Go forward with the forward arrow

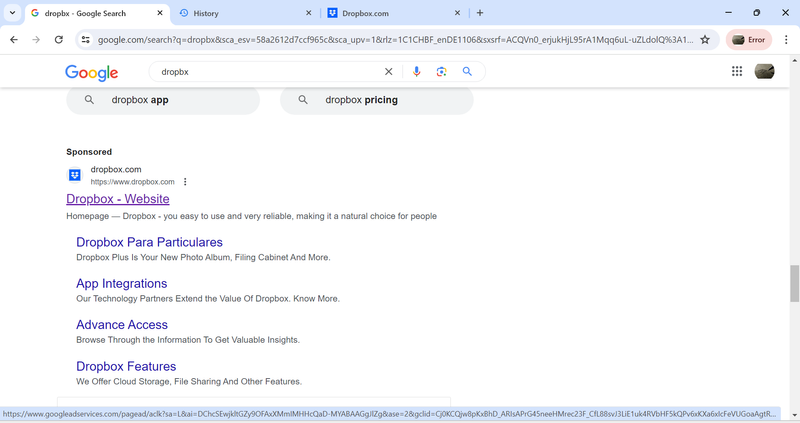click(x=36, y=40)
